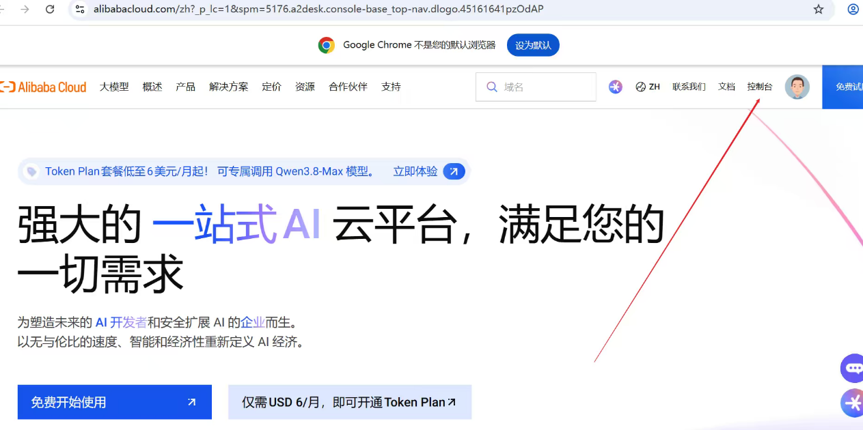This screenshot has height=430, width=863.
Task: Open the 控制台 console link
Action: [x=760, y=87]
